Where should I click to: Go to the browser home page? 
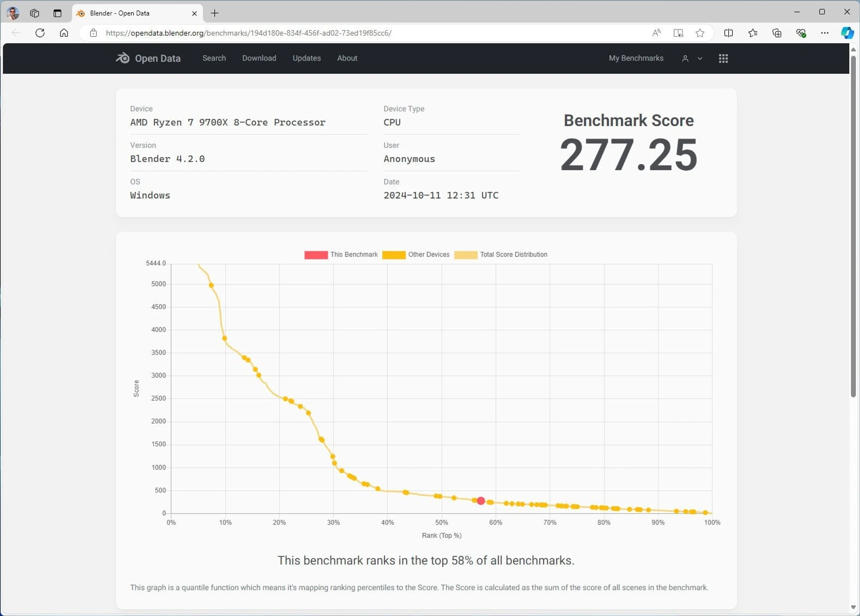64,33
